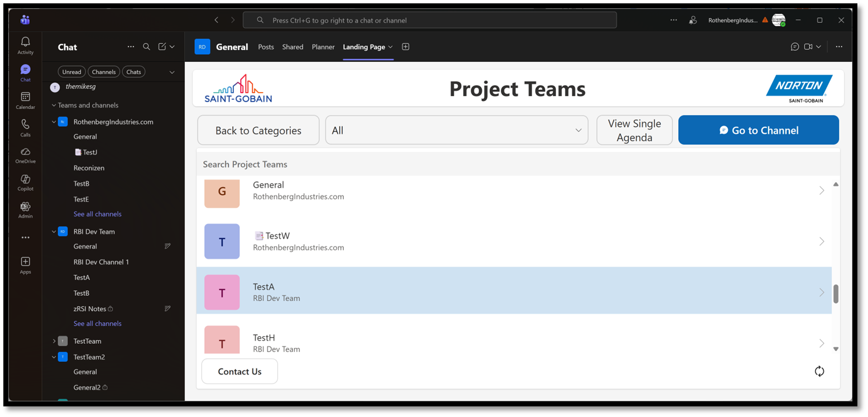The height and width of the screenshot is (417, 868).
Task: Enable the Unread conversations filter
Action: (x=71, y=71)
